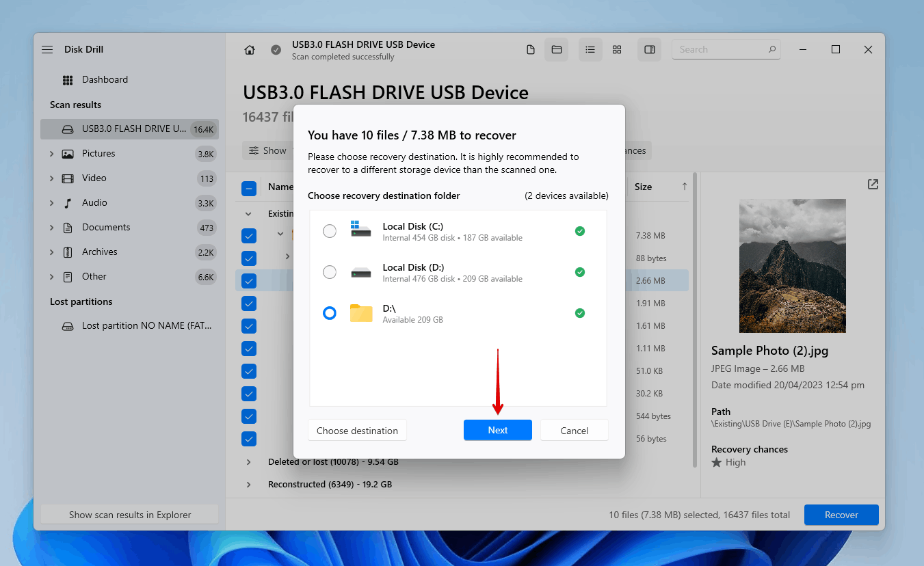Click the search magnifier icon
Image resolution: width=924 pixels, height=566 pixels.
click(x=772, y=49)
